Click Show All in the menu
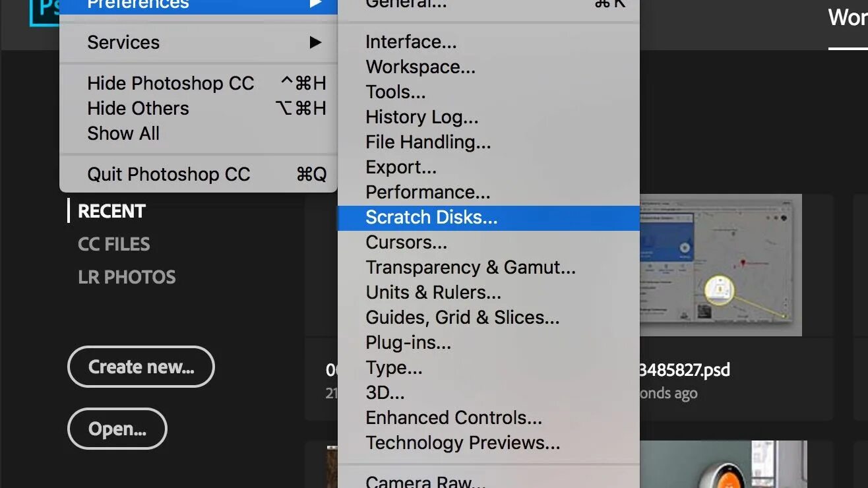The width and height of the screenshot is (868, 488). pyautogui.click(x=199, y=133)
